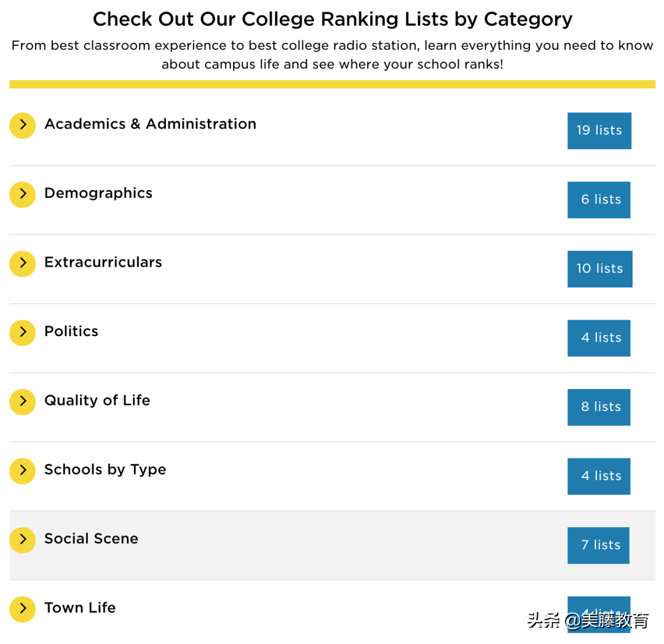Open the 4 lists button for Politics
The height and width of the screenshot is (644, 664).
[x=599, y=338]
